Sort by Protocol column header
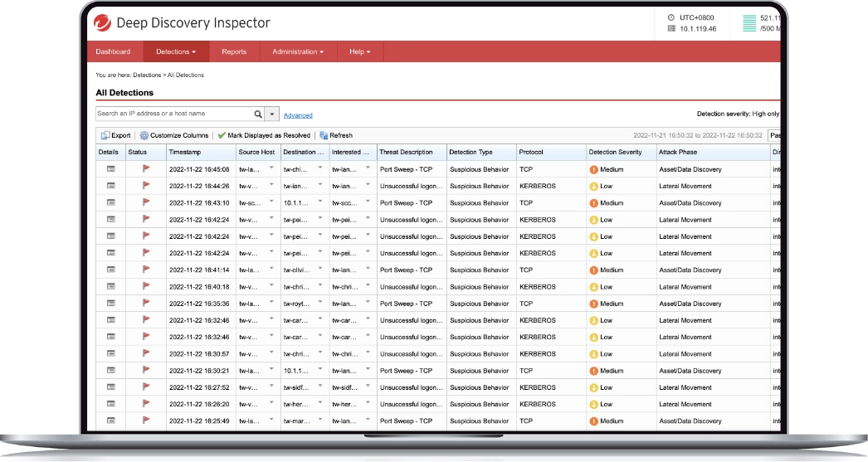868x462 pixels. pos(551,152)
